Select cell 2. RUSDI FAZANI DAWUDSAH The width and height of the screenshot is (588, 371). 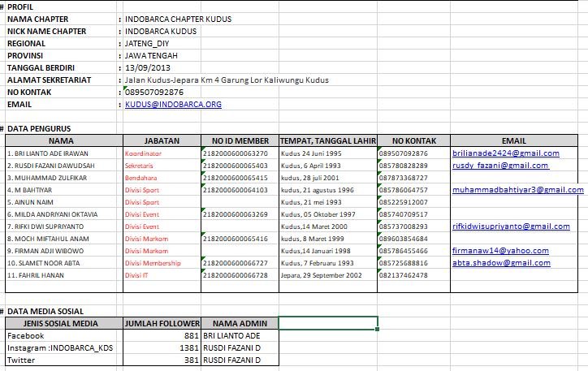[64, 166]
